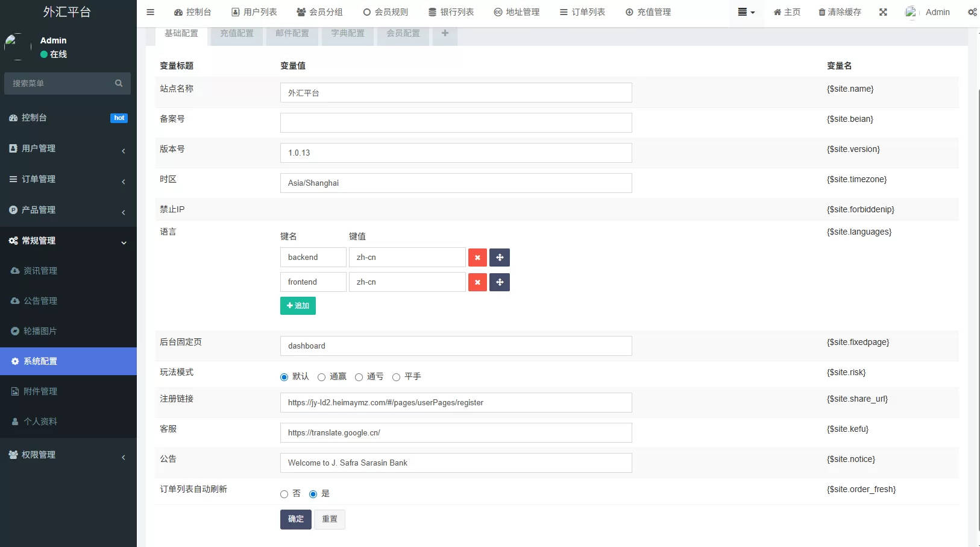980x547 pixels.
Task: Choose 否 for order list auto refresh
Action: 284,493
